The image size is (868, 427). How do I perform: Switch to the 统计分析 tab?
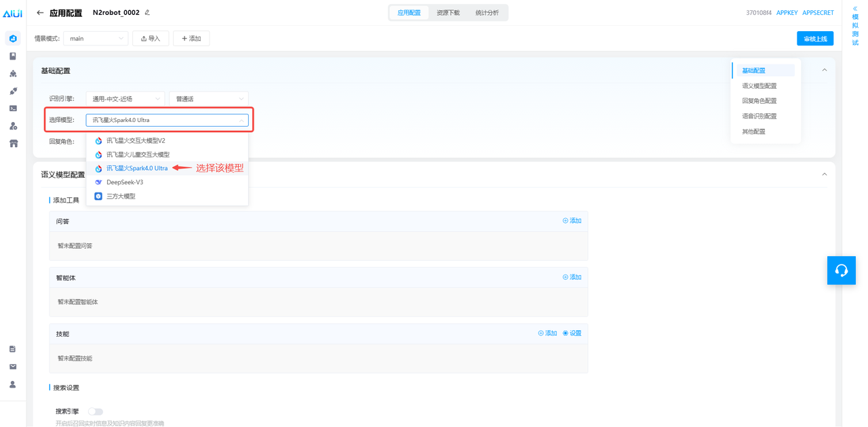(x=487, y=13)
